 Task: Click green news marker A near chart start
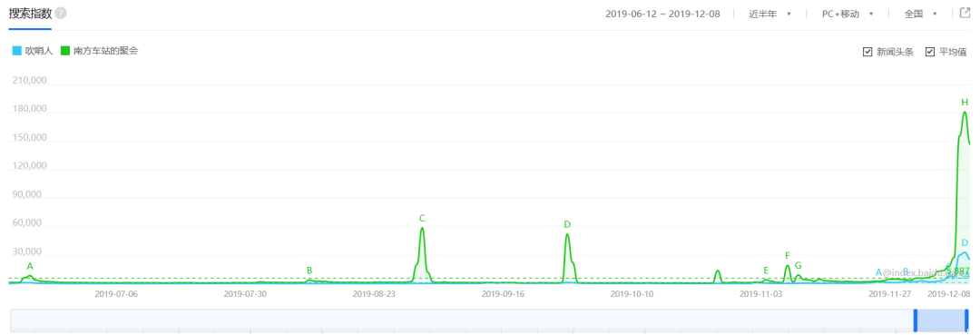(29, 266)
